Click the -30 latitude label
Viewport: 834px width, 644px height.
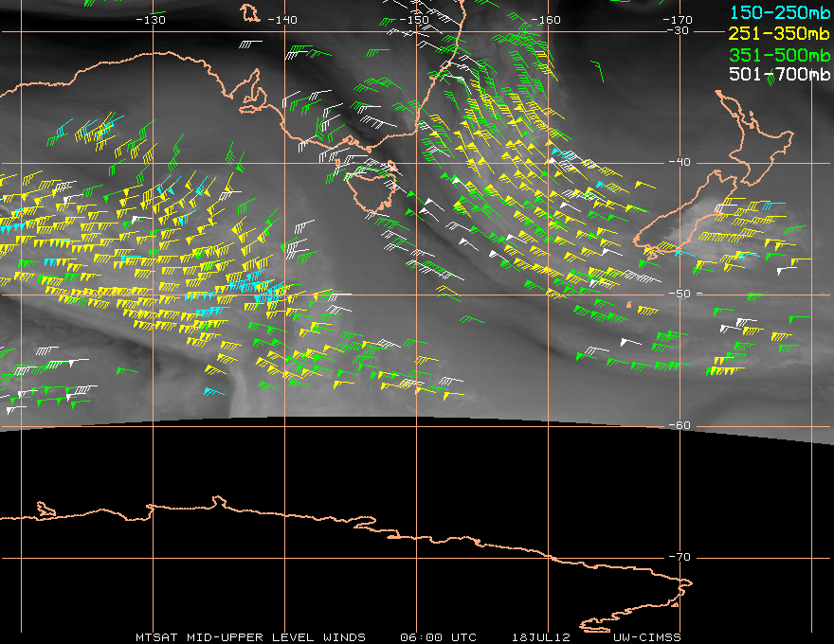(679, 31)
